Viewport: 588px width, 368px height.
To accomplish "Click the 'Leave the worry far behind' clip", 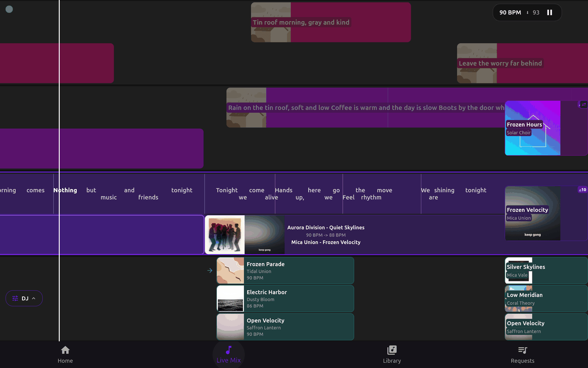I will [522, 63].
